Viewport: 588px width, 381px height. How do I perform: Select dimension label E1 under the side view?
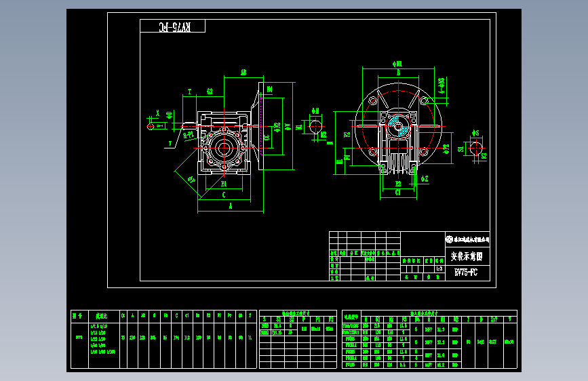click(224, 184)
